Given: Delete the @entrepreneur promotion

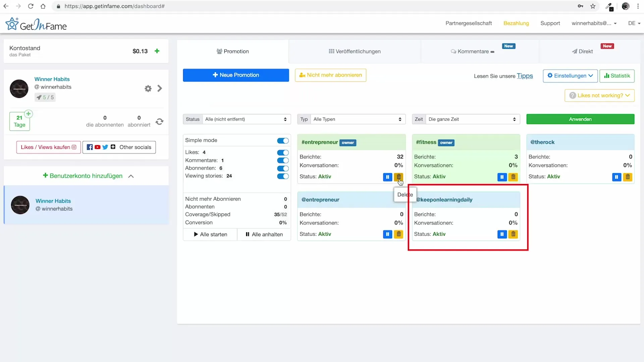Looking at the screenshot, I should (x=398, y=234).
